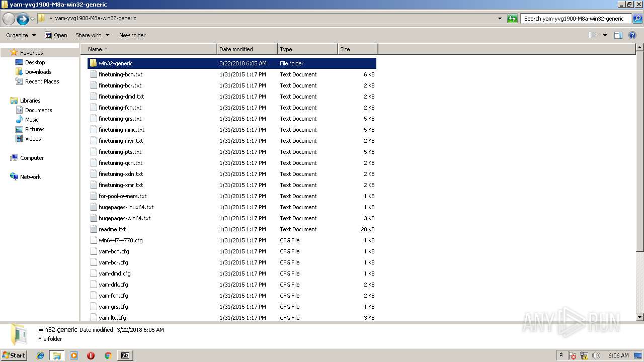Select Libraries in the navigation pane
Image resolution: width=644 pixels, height=362 pixels.
click(x=30, y=101)
